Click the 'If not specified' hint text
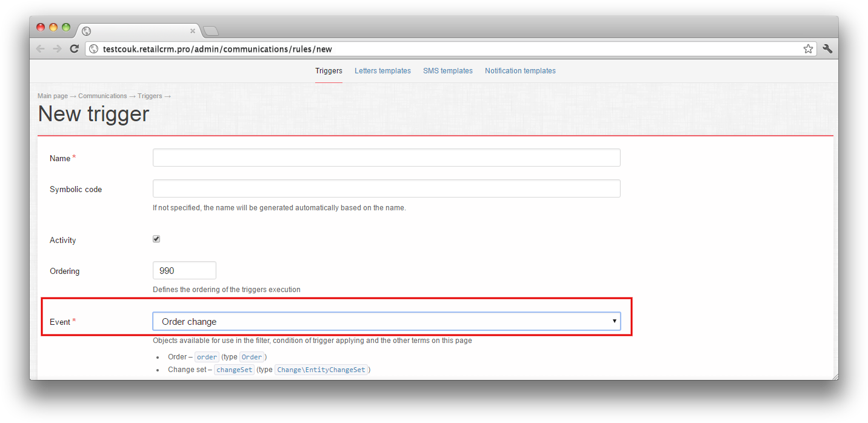 point(279,208)
